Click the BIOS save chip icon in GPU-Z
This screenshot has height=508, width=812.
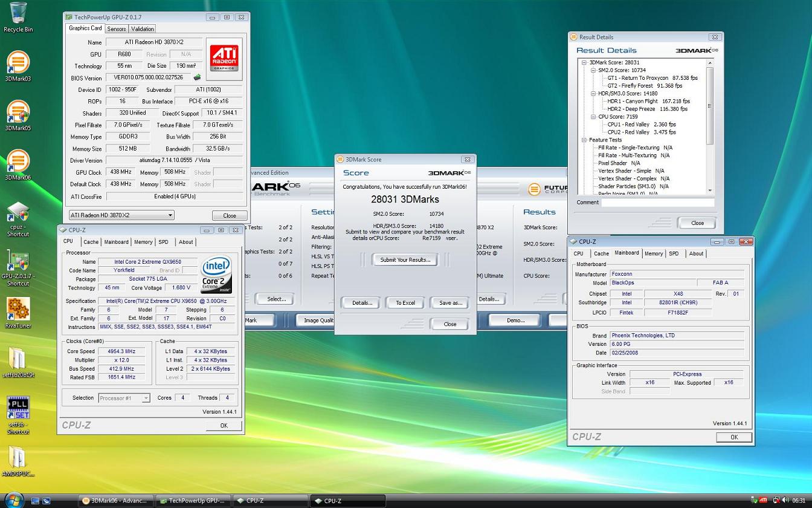(x=197, y=77)
